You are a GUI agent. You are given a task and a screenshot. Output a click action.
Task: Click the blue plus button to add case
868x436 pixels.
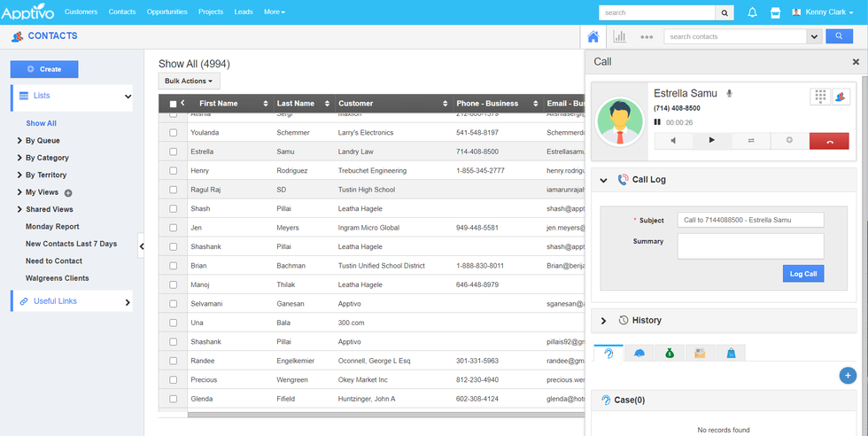(x=848, y=376)
